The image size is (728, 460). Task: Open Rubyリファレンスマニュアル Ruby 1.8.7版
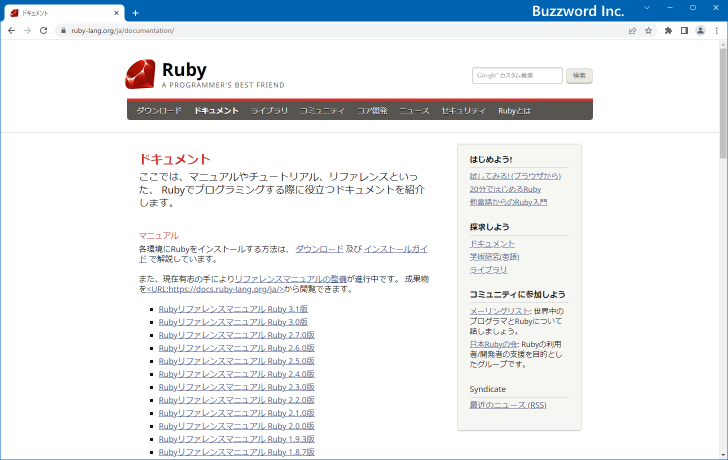[x=236, y=452]
